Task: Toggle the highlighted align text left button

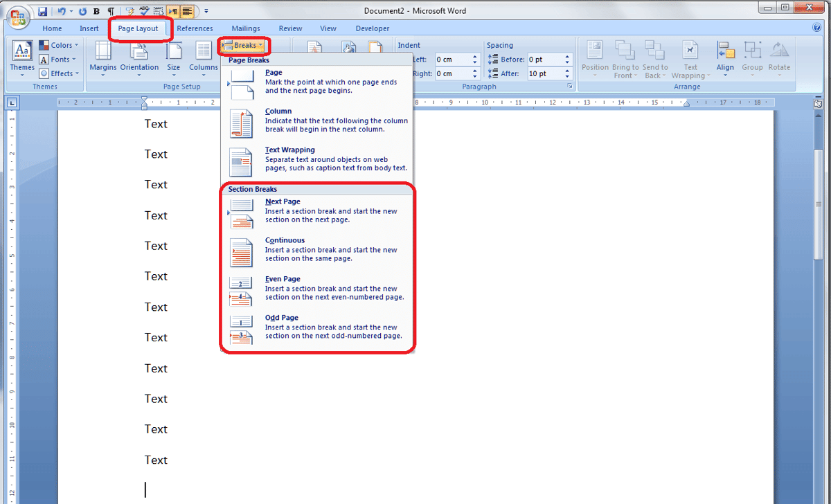Action: coord(187,12)
